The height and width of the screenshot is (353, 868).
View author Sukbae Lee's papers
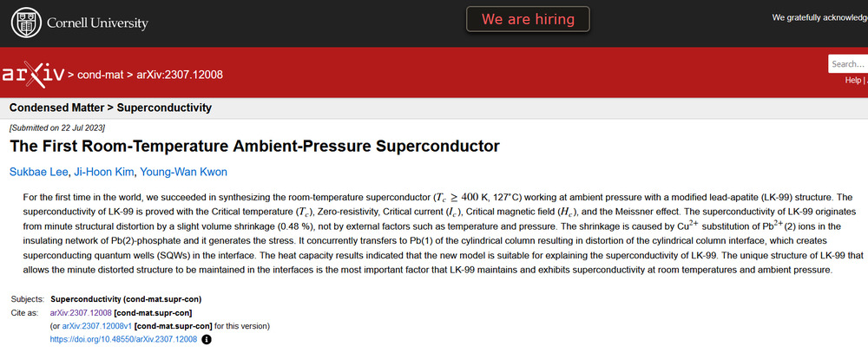(39, 172)
